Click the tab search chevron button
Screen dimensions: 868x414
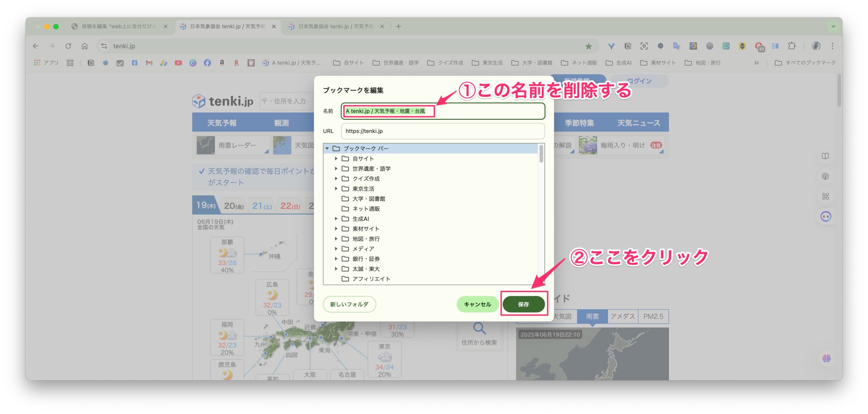click(x=833, y=26)
